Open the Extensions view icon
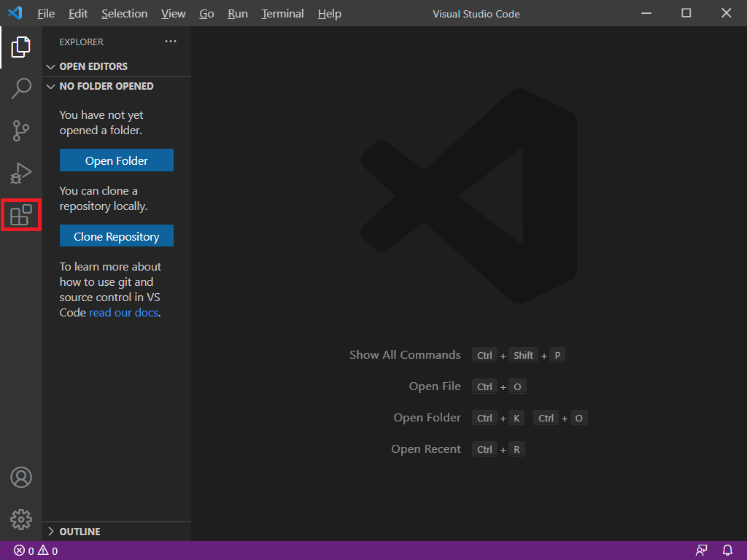Image resolution: width=747 pixels, height=560 pixels. coord(21,215)
